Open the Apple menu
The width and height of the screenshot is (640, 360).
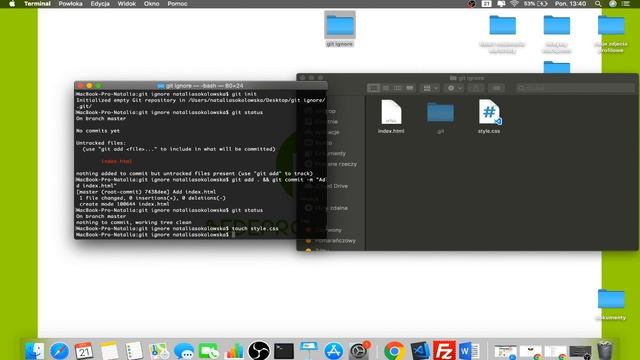point(12,4)
